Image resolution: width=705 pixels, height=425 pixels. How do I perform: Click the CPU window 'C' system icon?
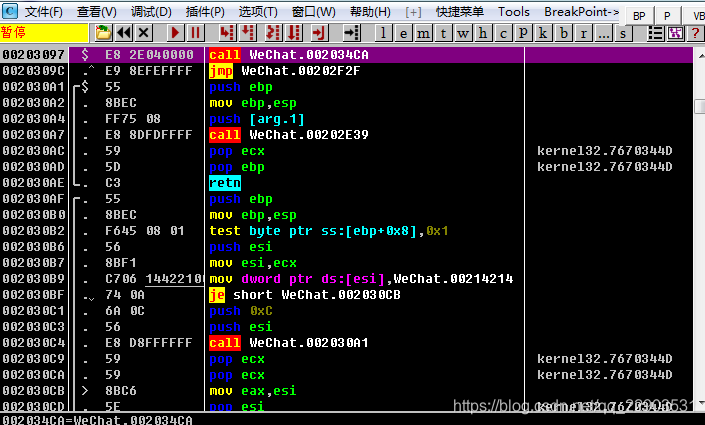[9, 10]
